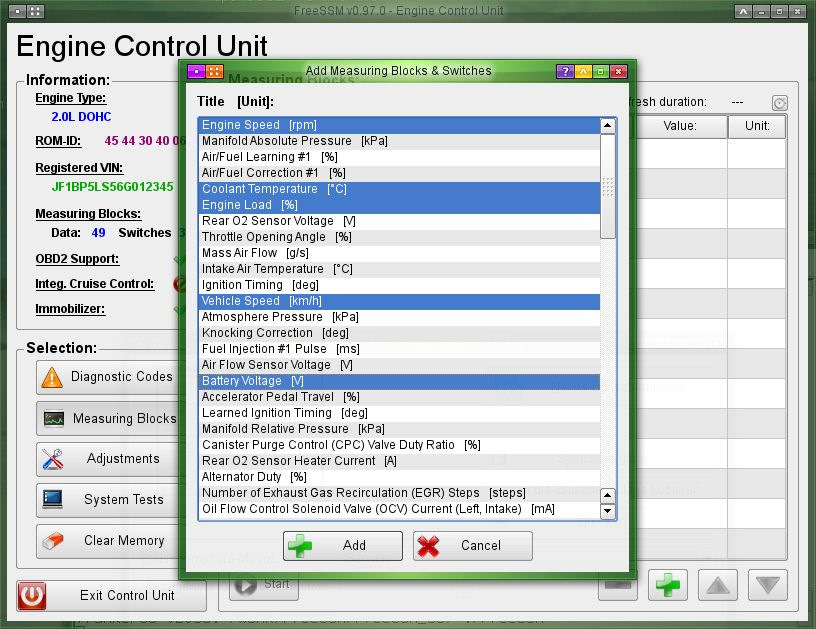Click Exit Control Unit button
This screenshot has height=629, width=816.
pos(111,596)
